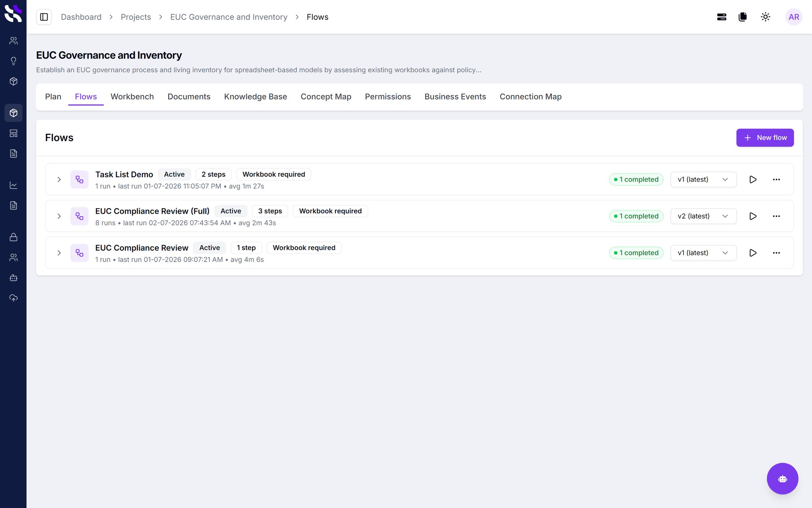Open the layout templates sidebar icon
The image size is (812, 508).
point(13,133)
